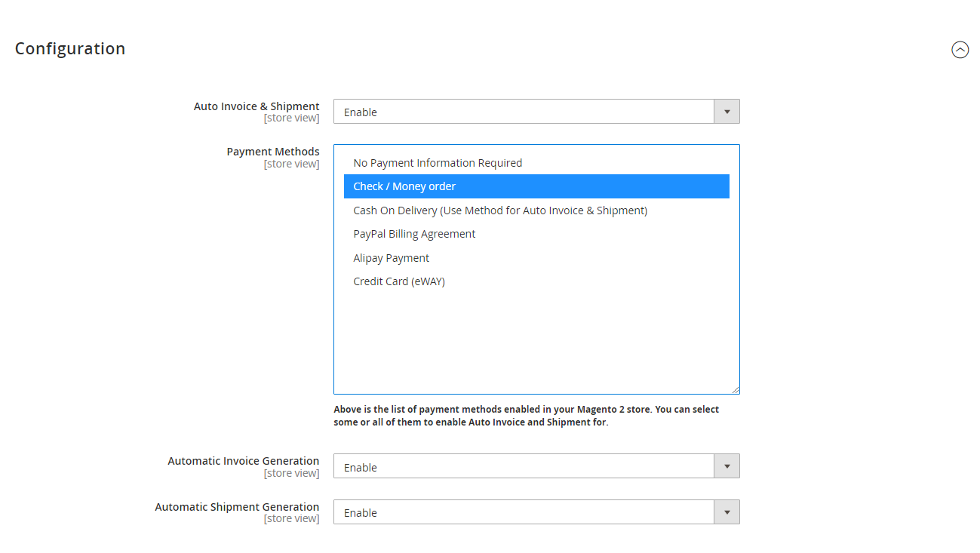980x553 pixels.
Task: Click the resize handle of the payment list
Action: coord(736,389)
